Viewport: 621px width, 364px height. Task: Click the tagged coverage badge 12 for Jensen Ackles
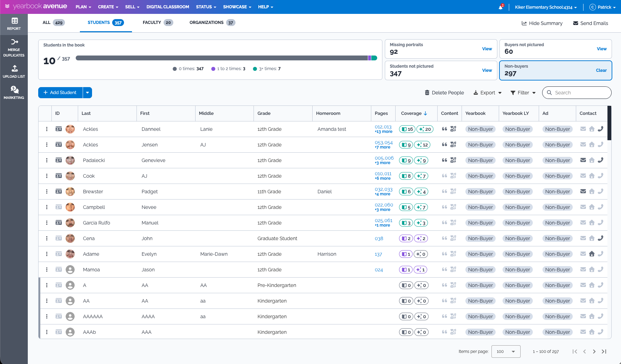[x=422, y=145]
